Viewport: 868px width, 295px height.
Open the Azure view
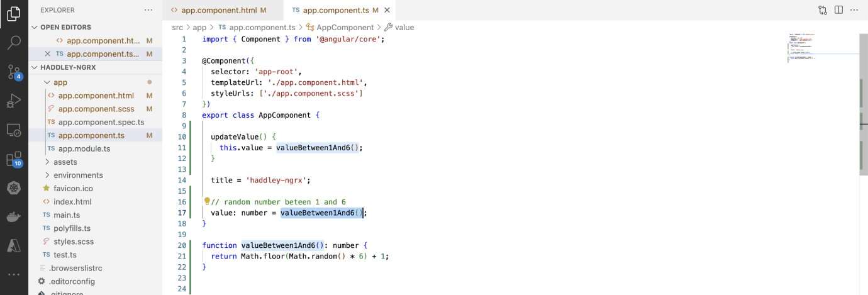pos(14,246)
